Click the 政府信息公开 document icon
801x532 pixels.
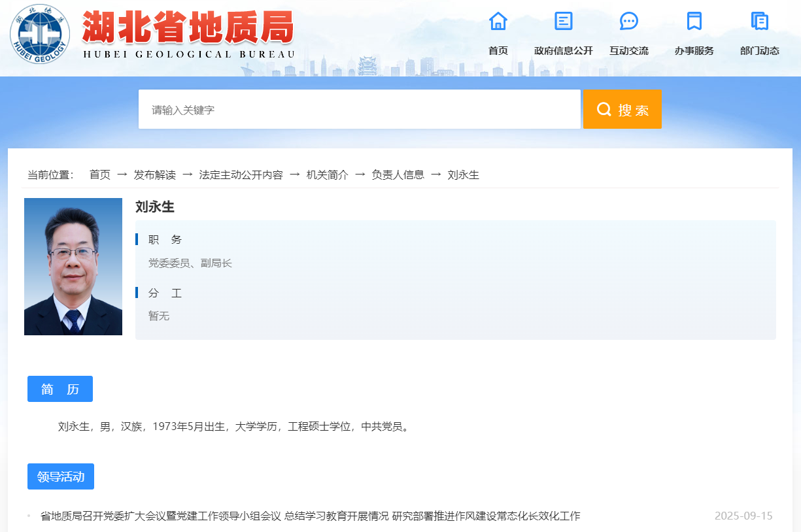(x=564, y=21)
